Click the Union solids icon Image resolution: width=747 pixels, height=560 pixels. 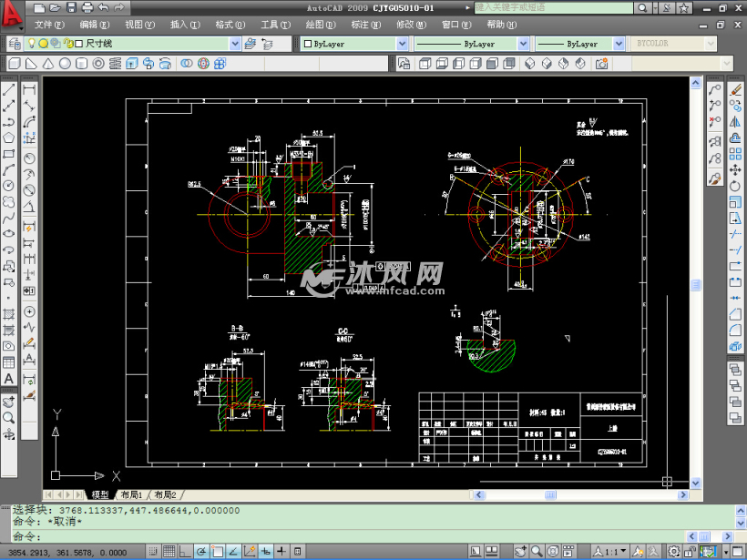pos(187,64)
